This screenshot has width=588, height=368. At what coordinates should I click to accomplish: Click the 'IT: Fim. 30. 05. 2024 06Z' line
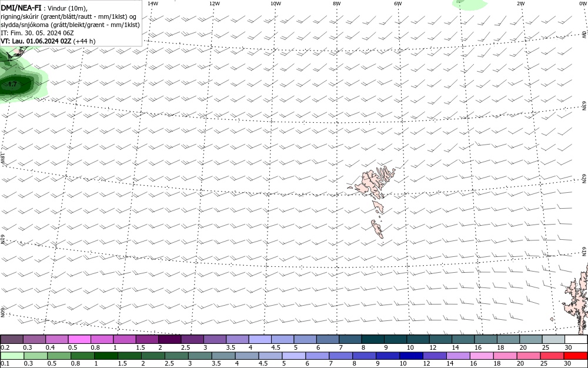tap(38, 33)
